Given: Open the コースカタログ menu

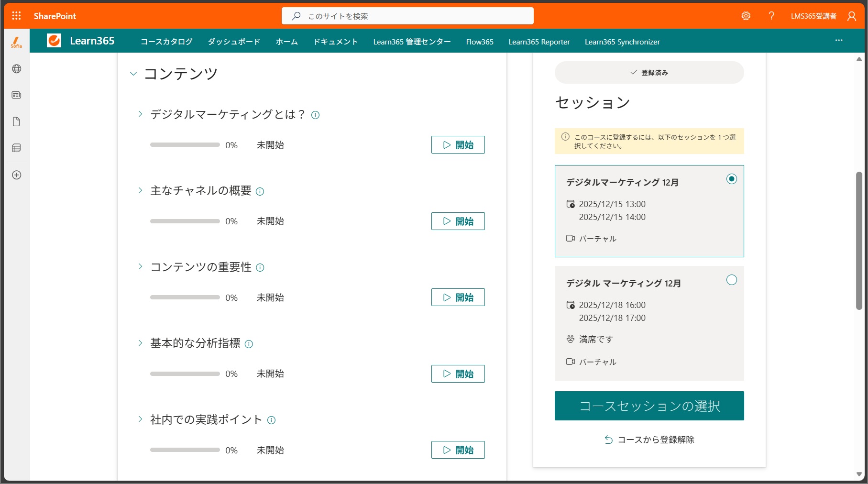Looking at the screenshot, I should click(x=166, y=42).
